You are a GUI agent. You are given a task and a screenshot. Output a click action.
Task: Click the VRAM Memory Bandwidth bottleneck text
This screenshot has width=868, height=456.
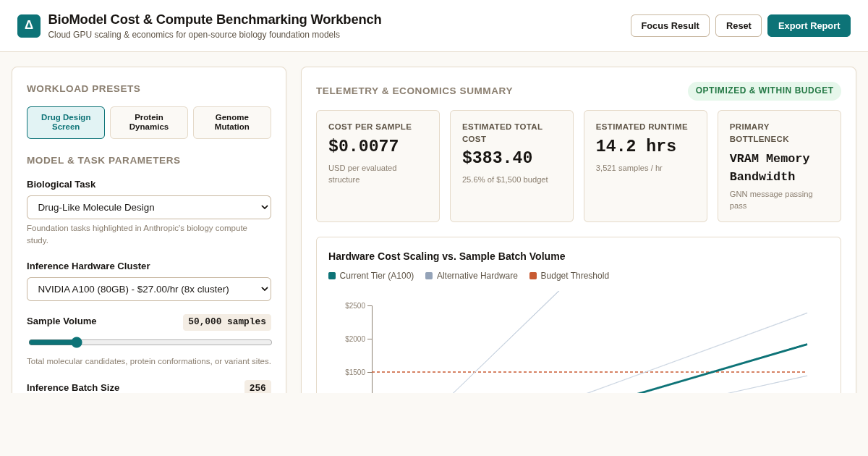770,167
